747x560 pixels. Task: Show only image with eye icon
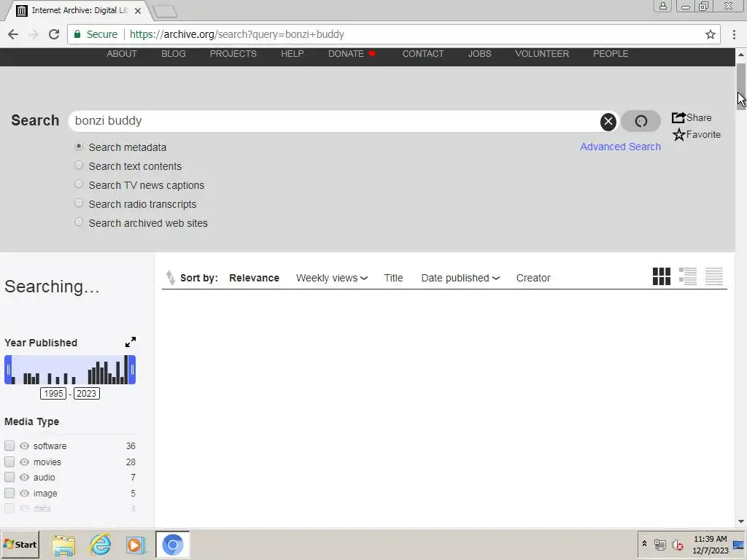point(24,494)
